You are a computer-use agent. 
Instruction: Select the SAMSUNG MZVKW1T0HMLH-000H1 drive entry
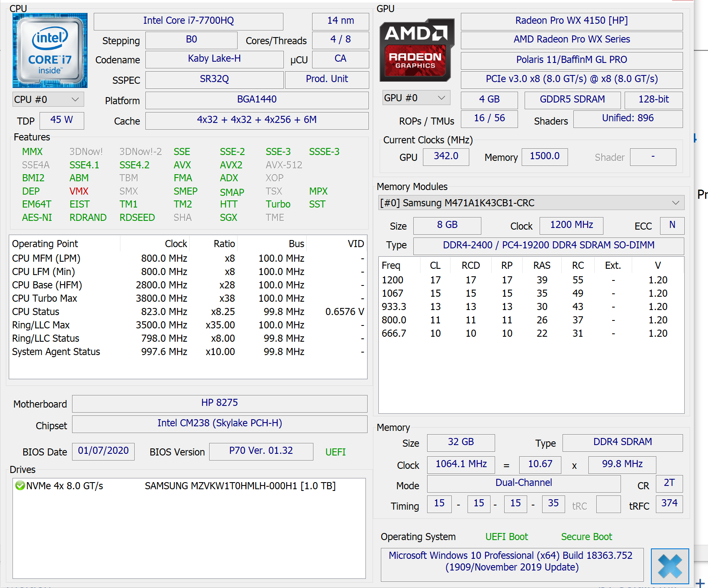pyautogui.click(x=189, y=486)
